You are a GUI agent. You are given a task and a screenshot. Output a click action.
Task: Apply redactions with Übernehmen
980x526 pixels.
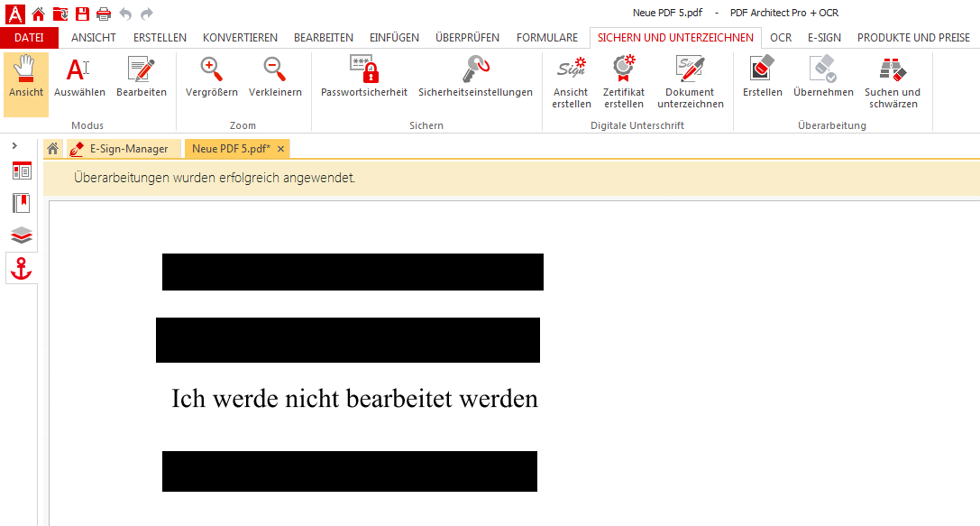[823, 78]
